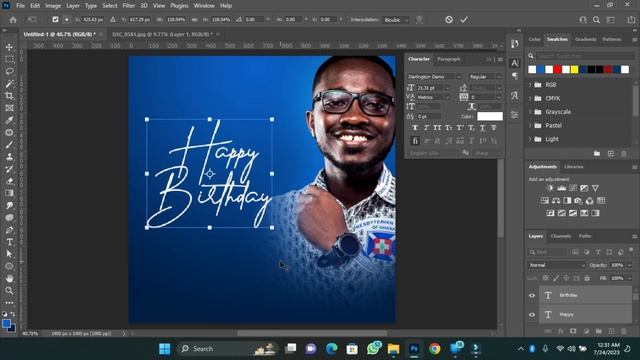Screen dimensions: 640x360
Task: Select the Gradient tool
Action: click(x=9, y=193)
